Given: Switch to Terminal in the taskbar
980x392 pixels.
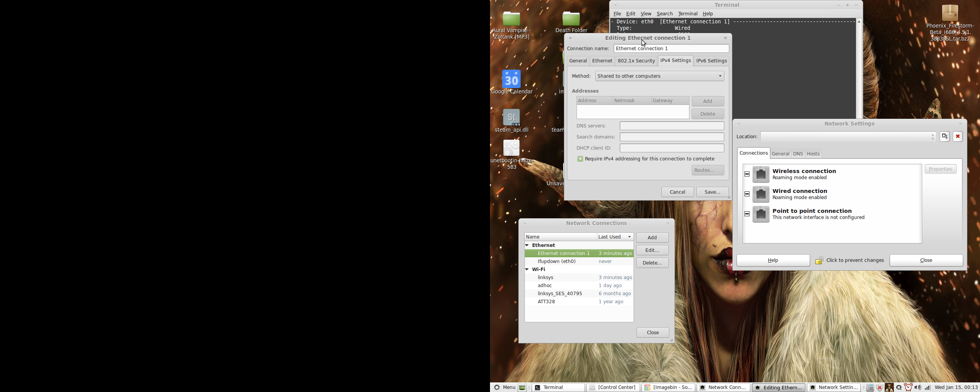Looking at the screenshot, I should pos(558,387).
